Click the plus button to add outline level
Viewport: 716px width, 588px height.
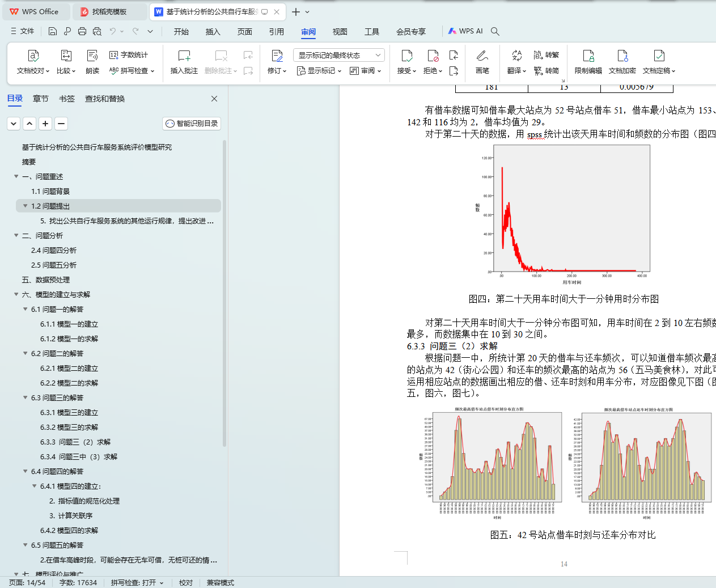click(45, 123)
